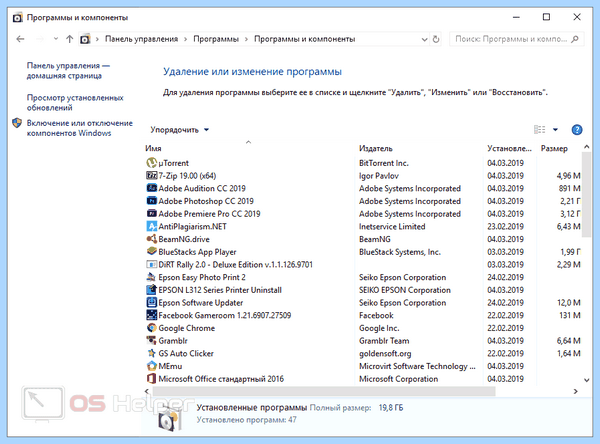This screenshot has width=600, height=444.
Task: Click the view layout icon
Action: coord(540,130)
